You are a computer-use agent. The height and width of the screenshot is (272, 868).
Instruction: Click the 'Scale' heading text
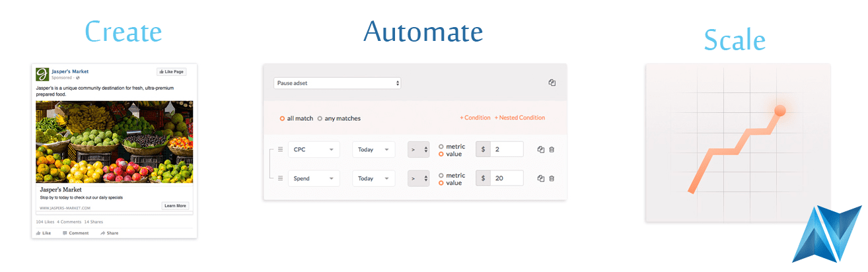[735, 40]
